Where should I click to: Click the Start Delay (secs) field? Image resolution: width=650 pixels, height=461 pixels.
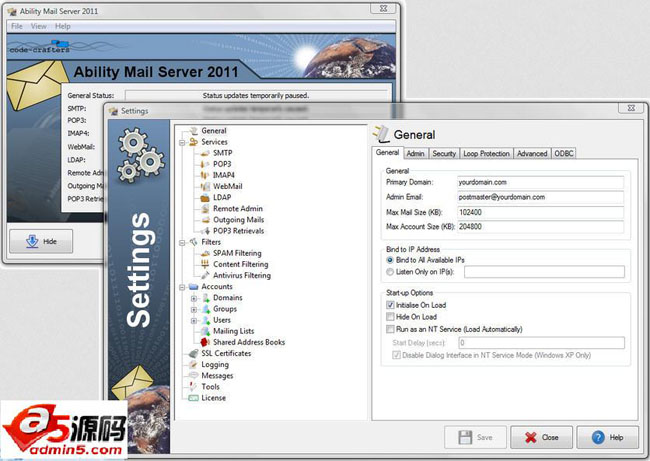(541, 343)
